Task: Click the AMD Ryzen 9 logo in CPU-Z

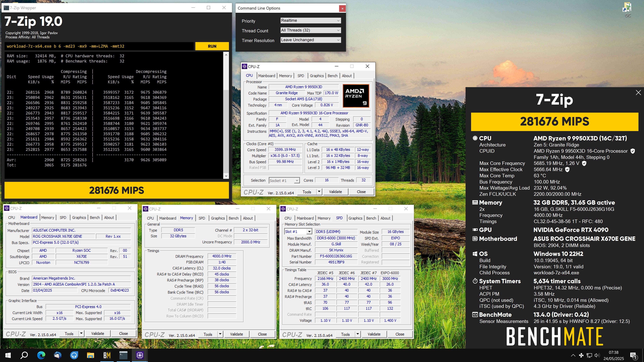Action: point(356,96)
